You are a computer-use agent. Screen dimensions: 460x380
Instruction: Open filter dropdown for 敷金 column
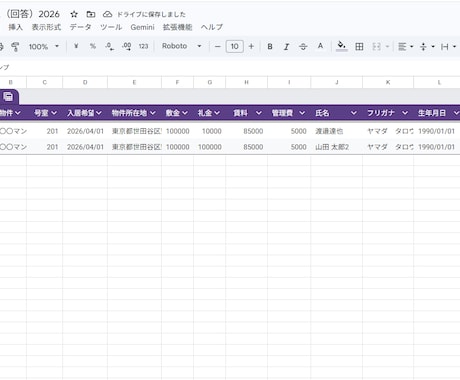click(185, 113)
